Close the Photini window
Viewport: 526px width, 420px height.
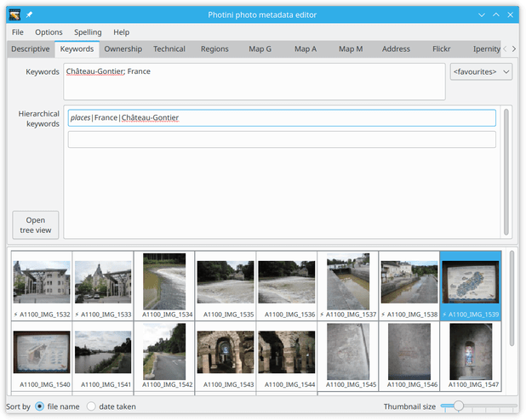[510, 14]
